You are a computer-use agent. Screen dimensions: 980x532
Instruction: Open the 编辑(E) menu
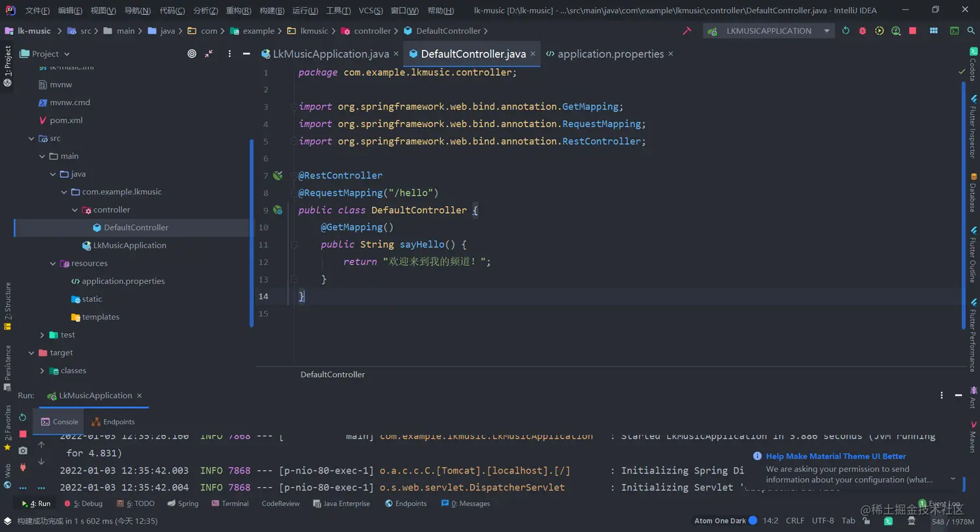[70, 10]
